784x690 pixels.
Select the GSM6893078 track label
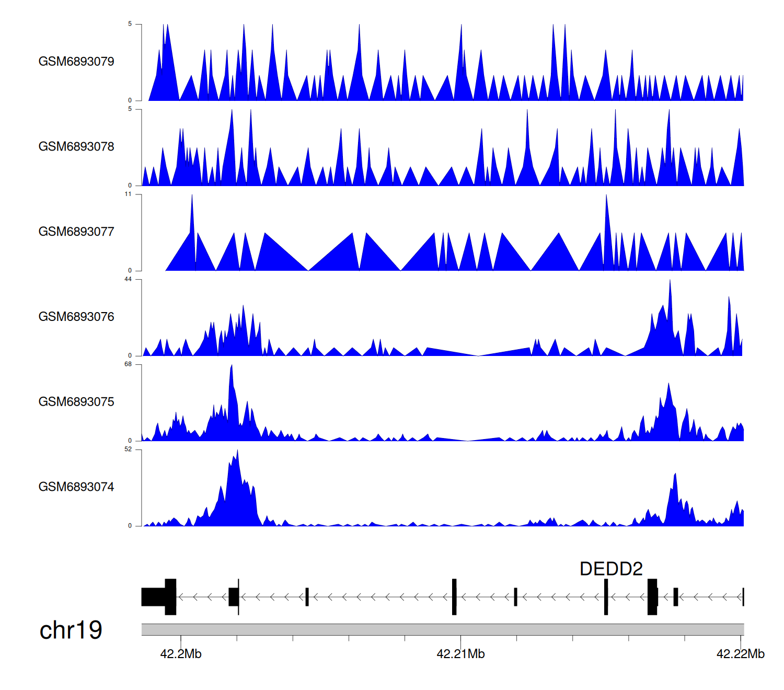(76, 147)
